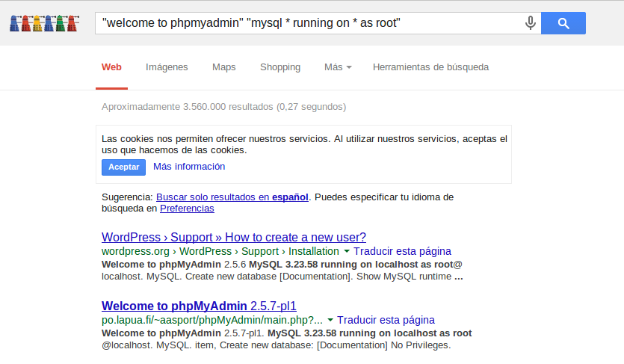Click Buscar solo resultados en español
This screenshot has width=624, height=364.
point(232,197)
